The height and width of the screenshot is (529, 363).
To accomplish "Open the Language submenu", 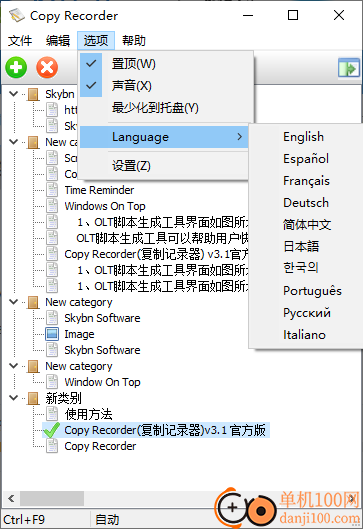I will tap(164, 137).
